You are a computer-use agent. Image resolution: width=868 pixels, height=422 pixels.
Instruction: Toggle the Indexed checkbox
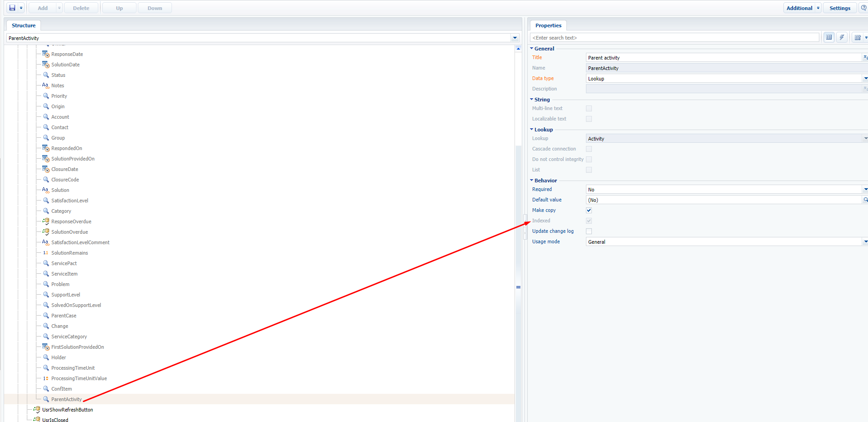[x=589, y=221]
